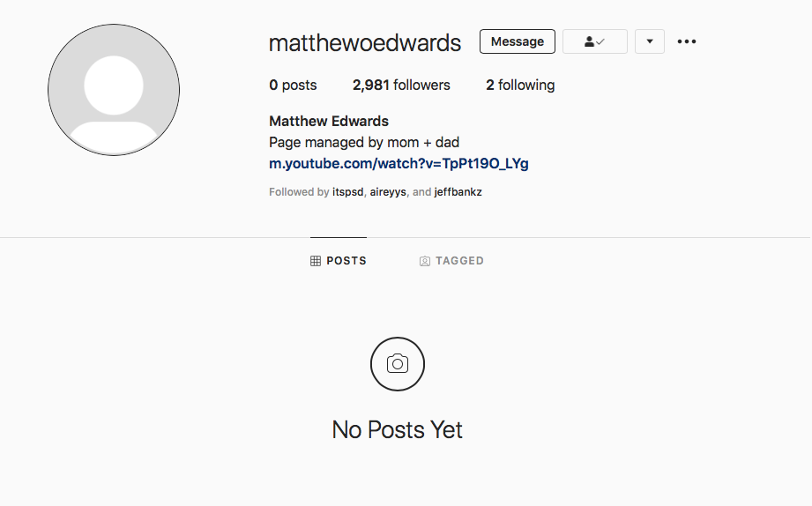This screenshot has height=506, width=812.
Task: Open the three-dot options menu
Action: tap(687, 41)
